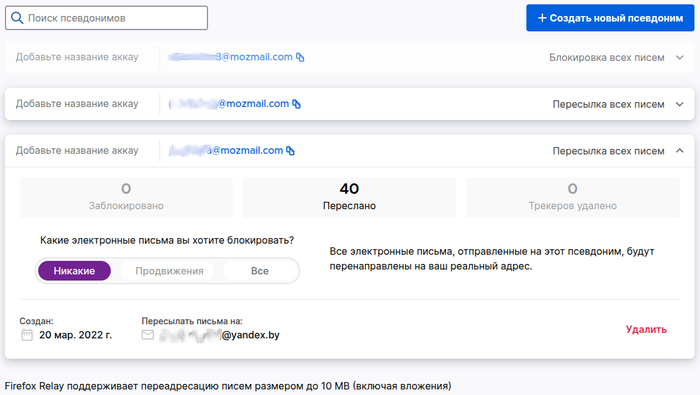Create a new alias with Создать новый псевдоним
The width and height of the screenshot is (700, 395).
610,18
